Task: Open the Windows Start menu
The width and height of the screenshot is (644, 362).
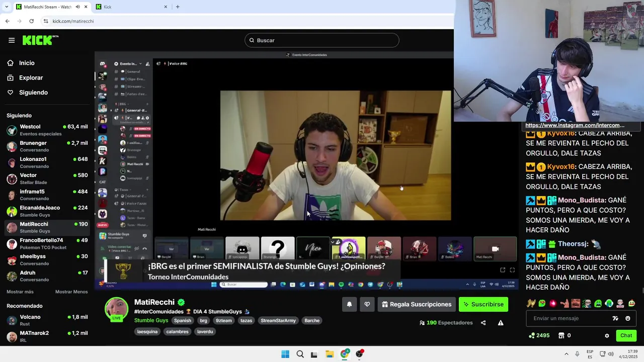Action: pos(285,354)
